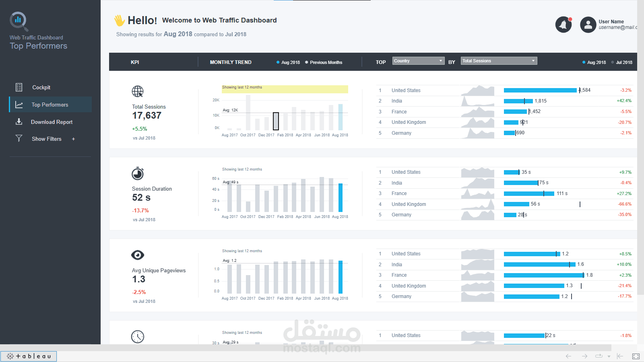
Task: Click the Download Report link
Action: coord(52,121)
